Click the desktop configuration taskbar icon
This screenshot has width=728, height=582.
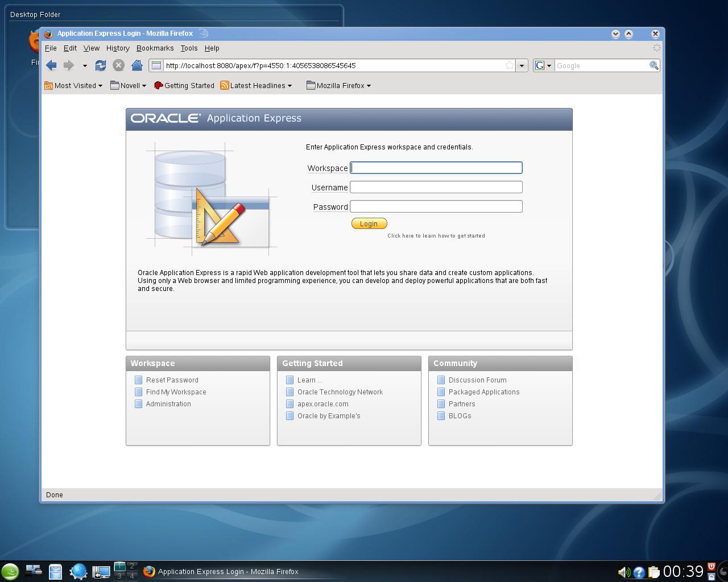point(34,570)
